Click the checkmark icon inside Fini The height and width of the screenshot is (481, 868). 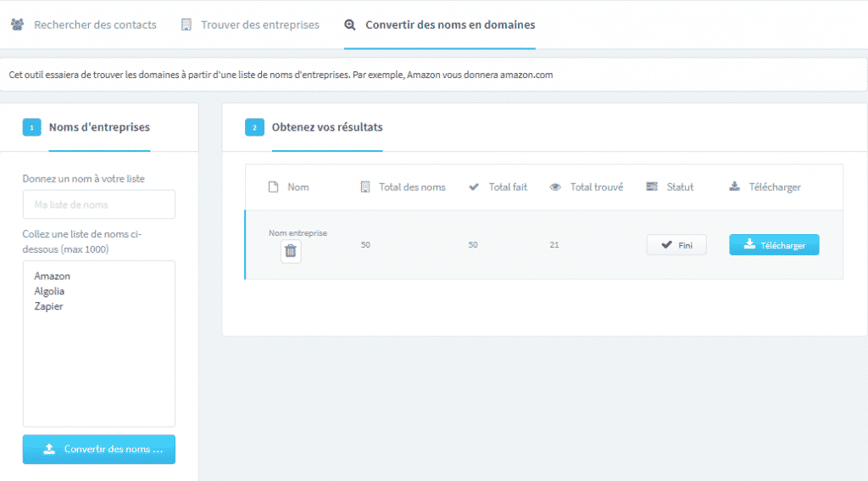667,244
